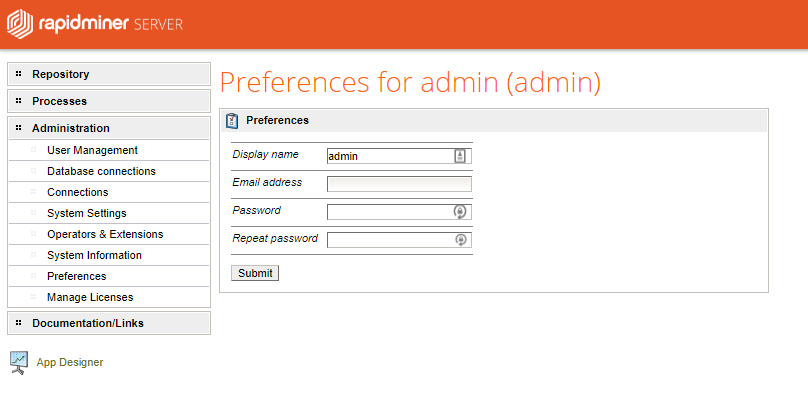Open the Connections menu item
Image resolution: width=808 pixels, height=406 pixels.
[x=77, y=192]
